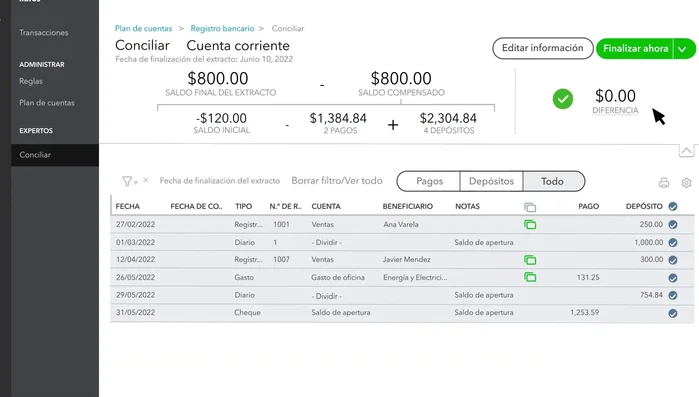Uncheck the 300.00 deposit row

[673, 260]
